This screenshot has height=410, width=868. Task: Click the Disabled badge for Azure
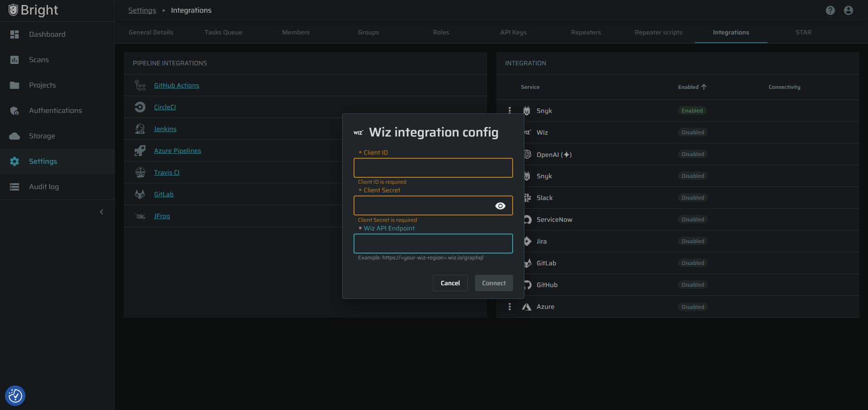tap(693, 307)
